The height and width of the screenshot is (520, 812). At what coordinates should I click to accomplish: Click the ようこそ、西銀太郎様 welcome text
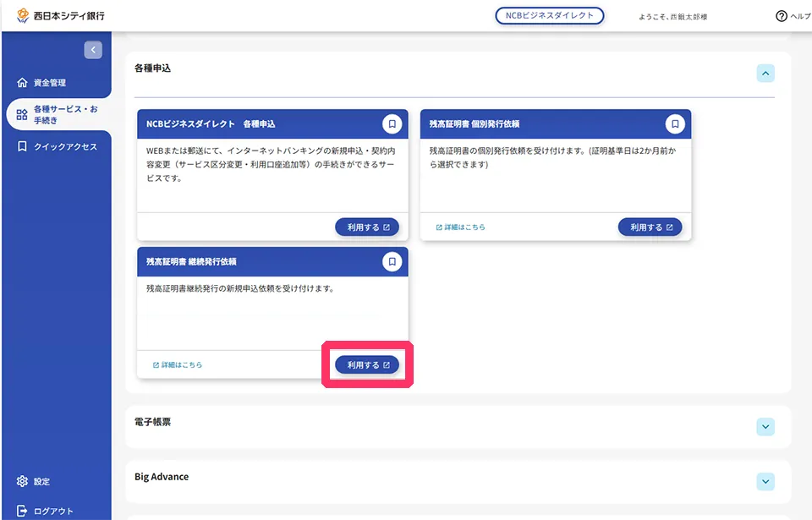672,17
